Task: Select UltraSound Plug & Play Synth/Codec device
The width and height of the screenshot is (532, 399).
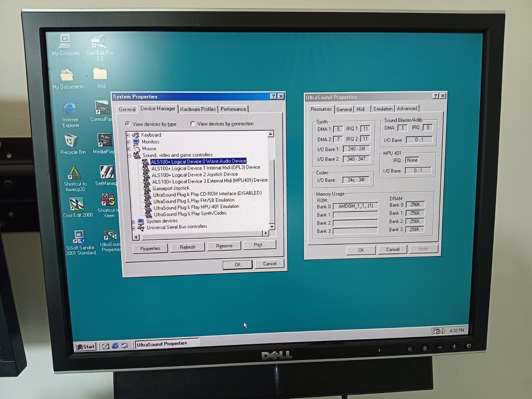Action: pos(190,214)
